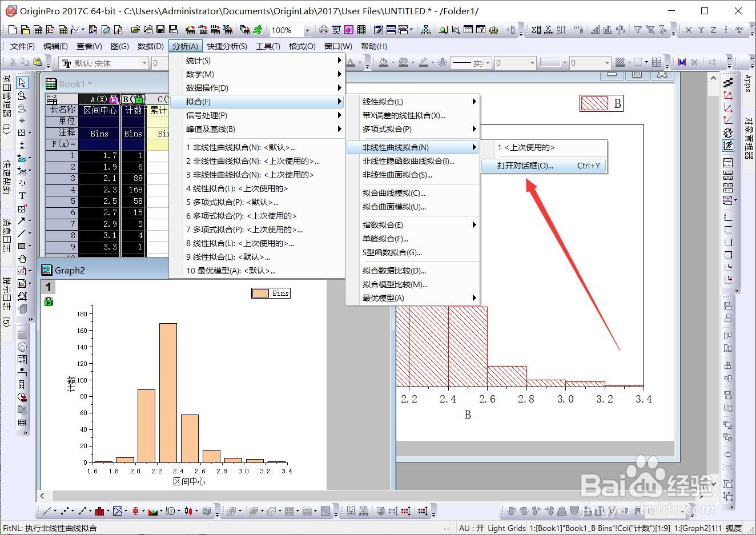Click layer 1 button in Graph2
The image size is (756, 535).
[x=48, y=287]
